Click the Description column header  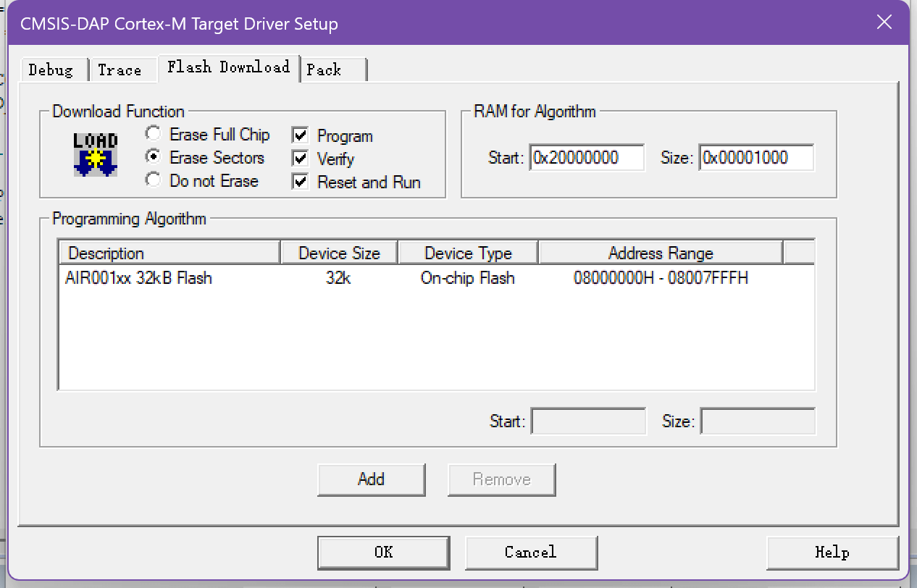[169, 253]
